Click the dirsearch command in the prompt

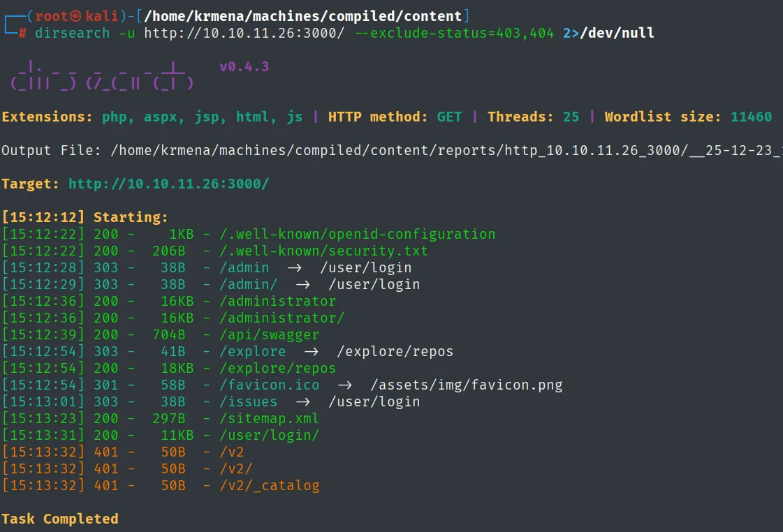(x=72, y=33)
